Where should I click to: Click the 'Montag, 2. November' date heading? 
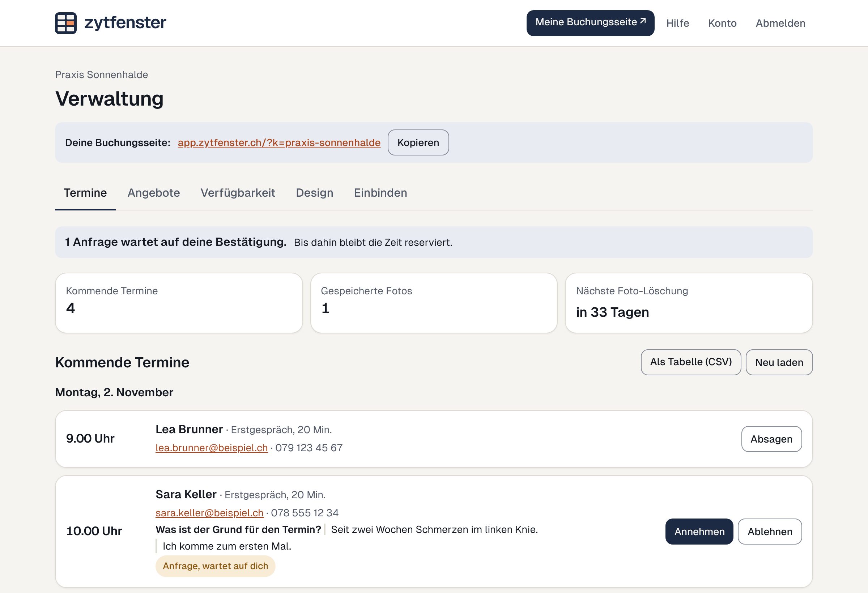coord(114,392)
